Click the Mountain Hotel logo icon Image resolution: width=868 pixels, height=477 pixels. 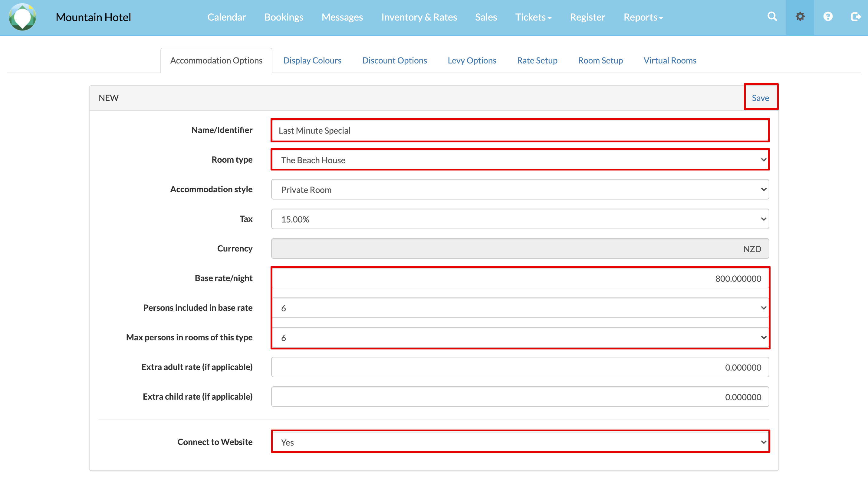coord(22,17)
